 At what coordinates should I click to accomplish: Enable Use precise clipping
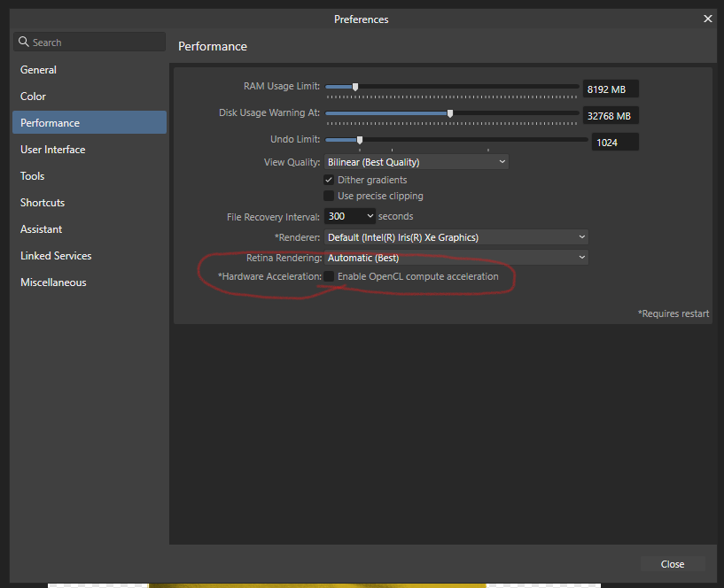[x=328, y=196]
